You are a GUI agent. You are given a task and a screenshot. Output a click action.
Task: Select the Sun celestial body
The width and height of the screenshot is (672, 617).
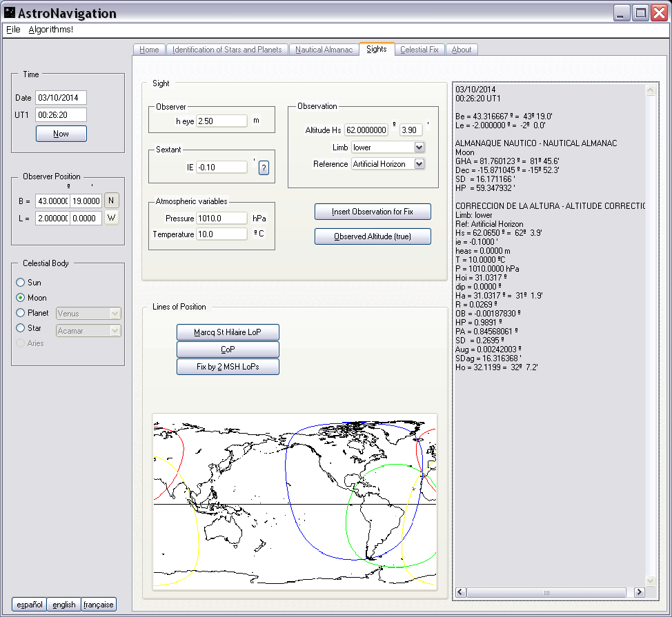[21, 283]
